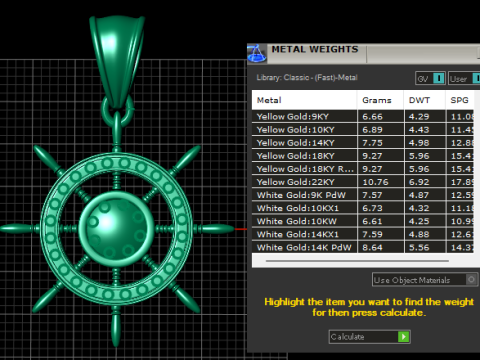Select Yellow Gold:9KY row
This screenshot has width=480, height=360.
pos(363,117)
